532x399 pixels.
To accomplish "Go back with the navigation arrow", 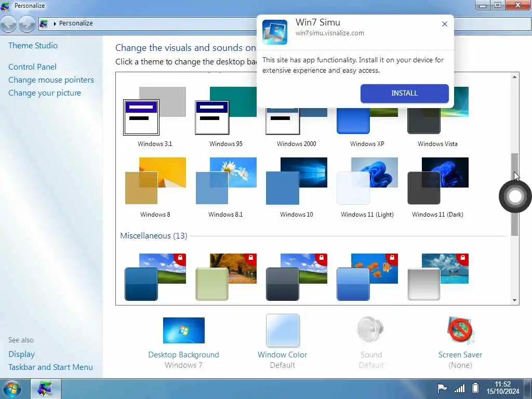I will 8,24.
